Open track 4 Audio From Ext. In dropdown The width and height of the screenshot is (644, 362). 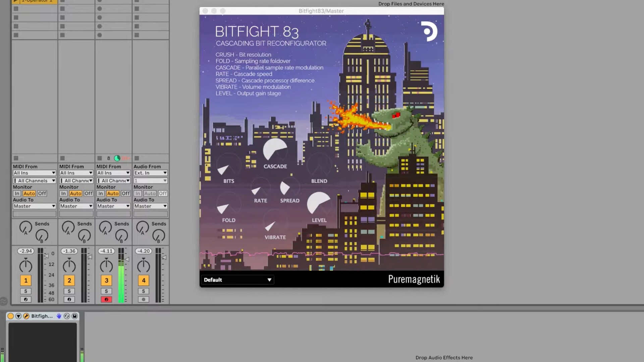151,173
